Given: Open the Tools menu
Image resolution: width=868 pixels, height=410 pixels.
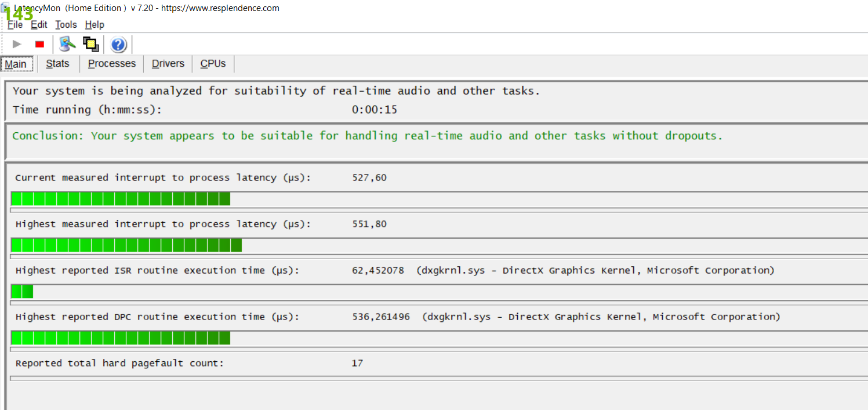Looking at the screenshot, I should [66, 24].
